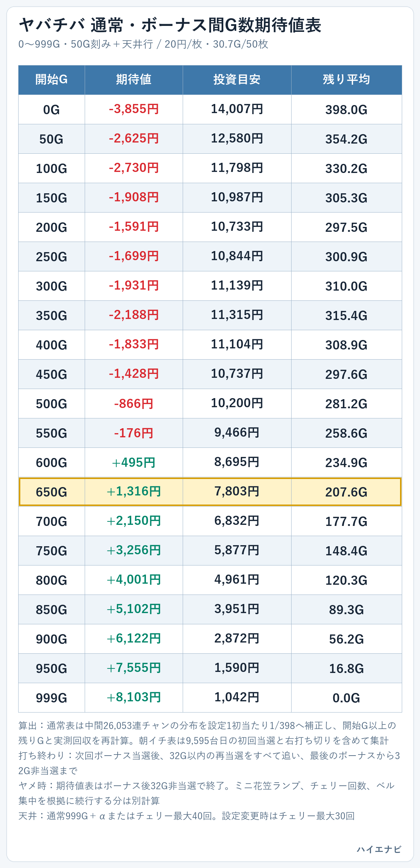Click the +495円 value cell
Screen dimensions: 420x868
click(134, 463)
